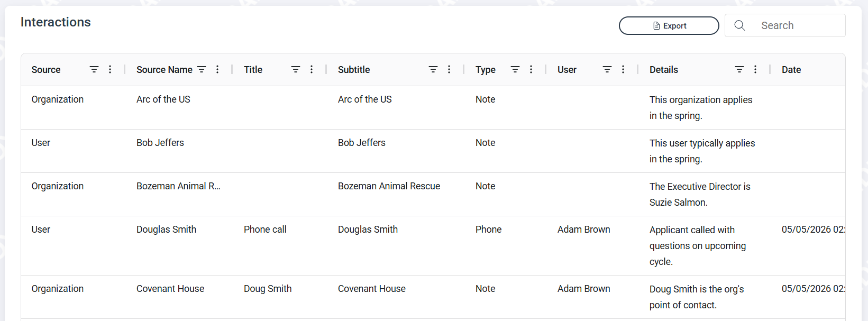Image resolution: width=868 pixels, height=321 pixels.
Task: Select 'Bob Jeffers' in the Subtitle column
Action: [362, 143]
